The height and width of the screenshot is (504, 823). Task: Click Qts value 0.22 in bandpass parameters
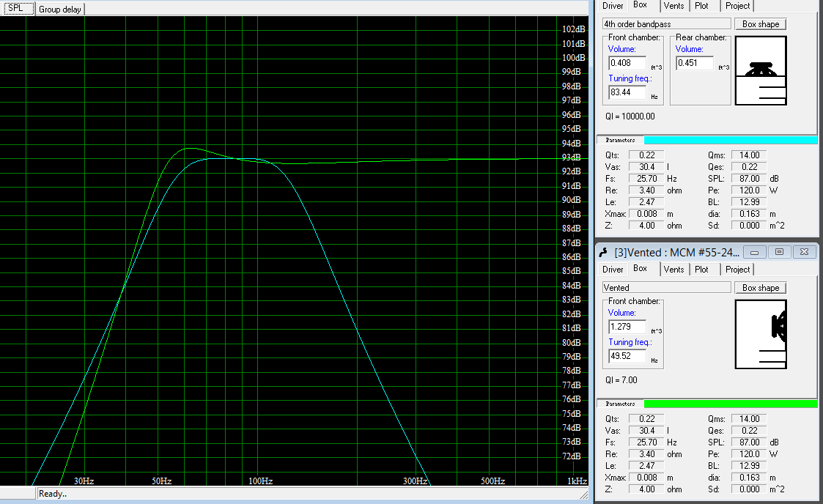pos(646,155)
